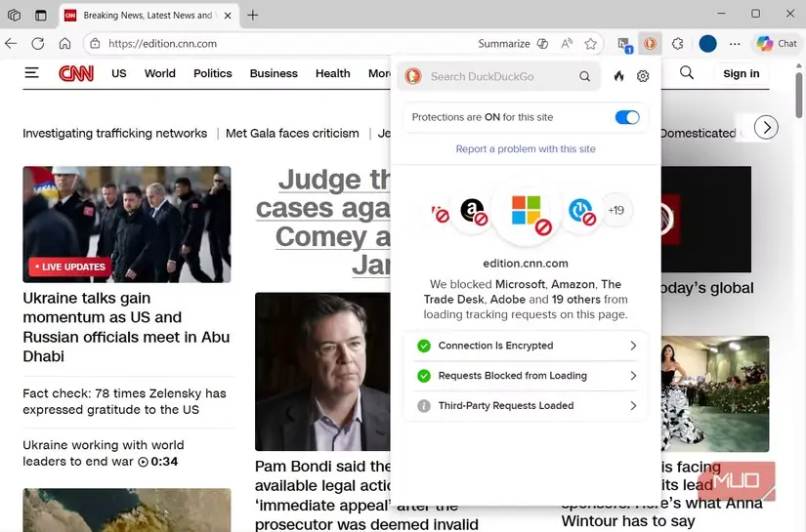Toggle protections off for this site

click(x=627, y=117)
